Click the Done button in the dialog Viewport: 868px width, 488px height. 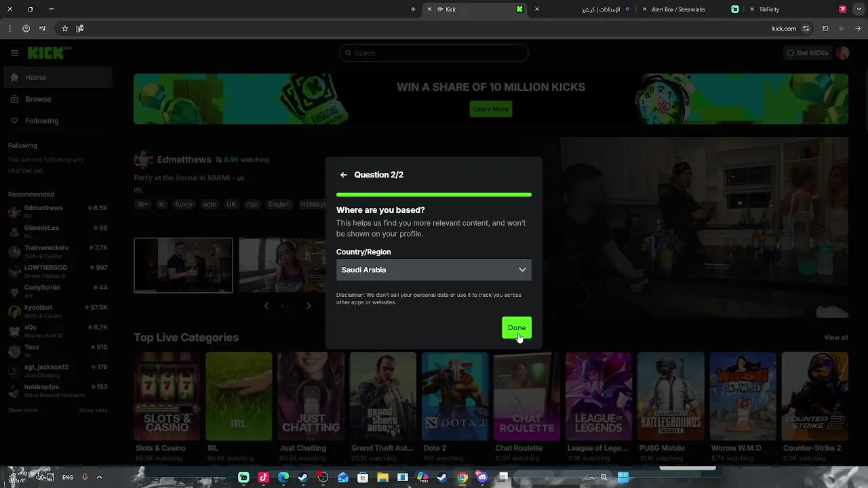click(517, 327)
